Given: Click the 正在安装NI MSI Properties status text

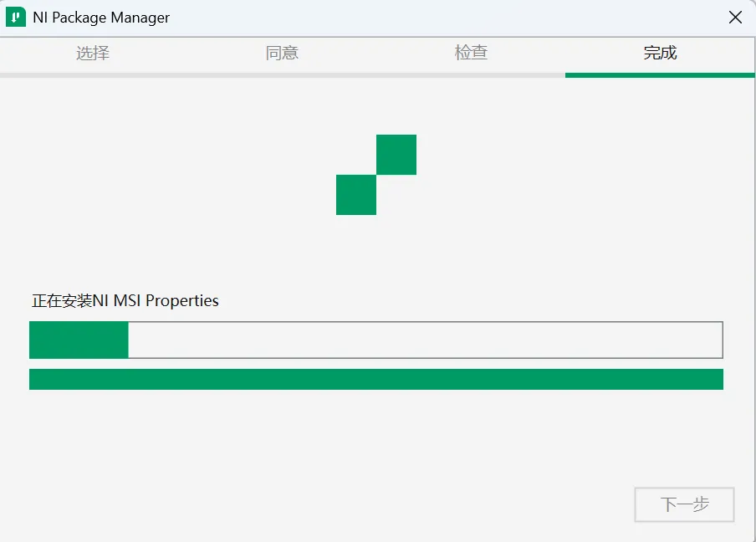Looking at the screenshot, I should (x=125, y=300).
